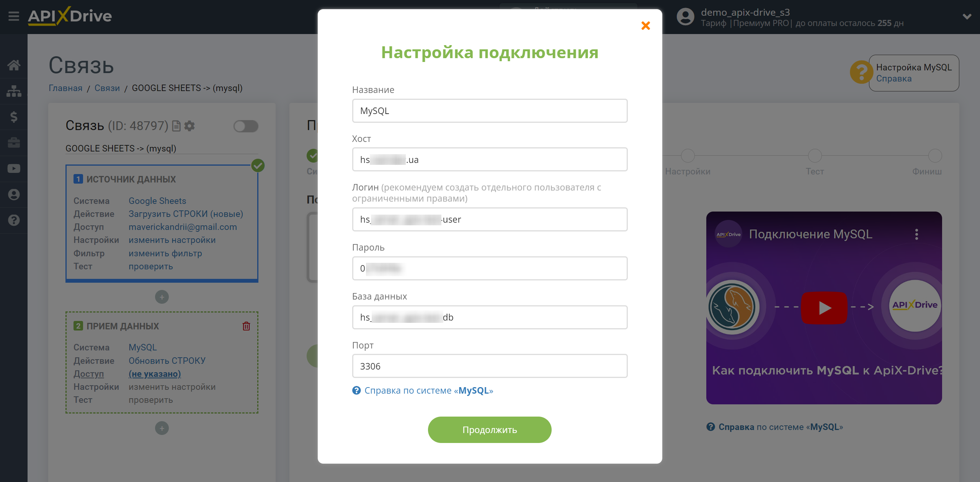Click the База данных input field
The height and width of the screenshot is (482, 980).
pos(490,318)
